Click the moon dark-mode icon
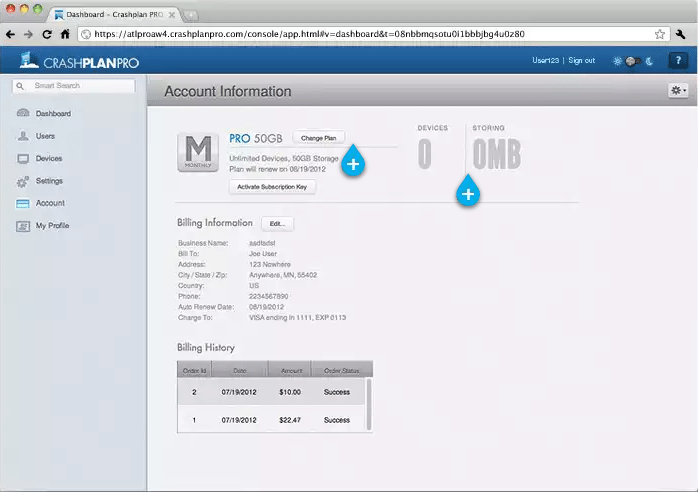 click(649, 61)
